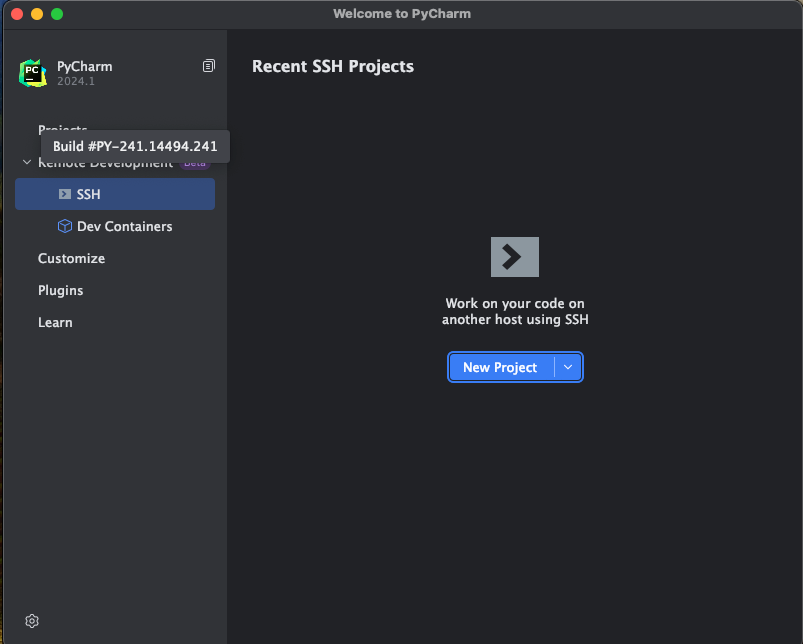Click the Recent SSH Projects heading

(x=333, y=67)
